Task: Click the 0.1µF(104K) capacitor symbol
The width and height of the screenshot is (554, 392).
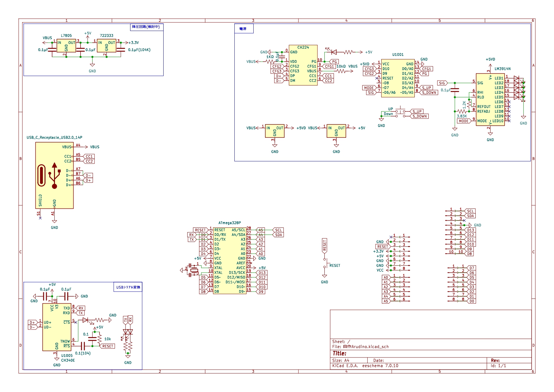Action: pyautogui.click(x=121, y=50)
